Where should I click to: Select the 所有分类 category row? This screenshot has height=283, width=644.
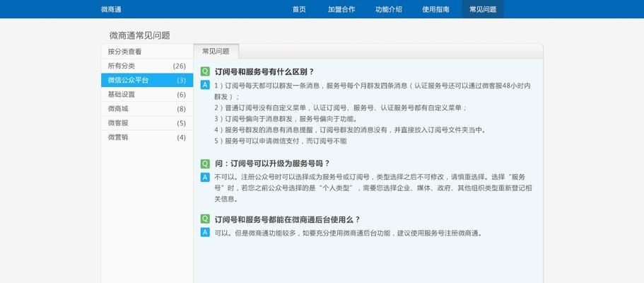tap(147, 66)
